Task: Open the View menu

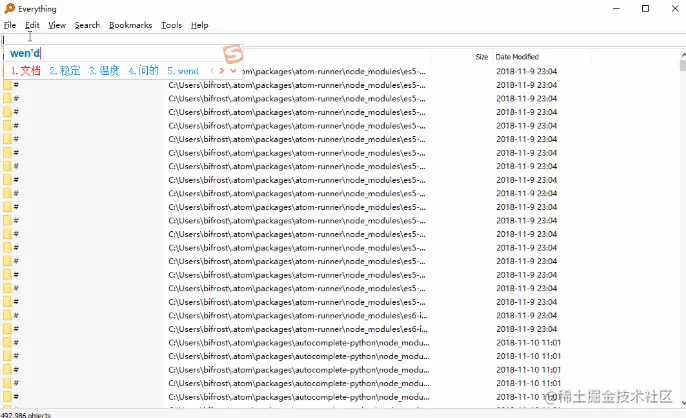Action: 57,25
